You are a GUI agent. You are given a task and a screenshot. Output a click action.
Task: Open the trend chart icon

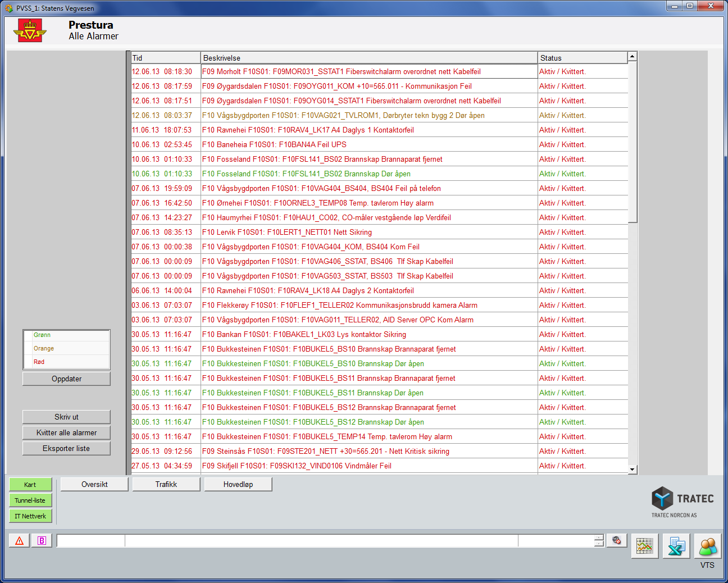[x=645, y=546]
